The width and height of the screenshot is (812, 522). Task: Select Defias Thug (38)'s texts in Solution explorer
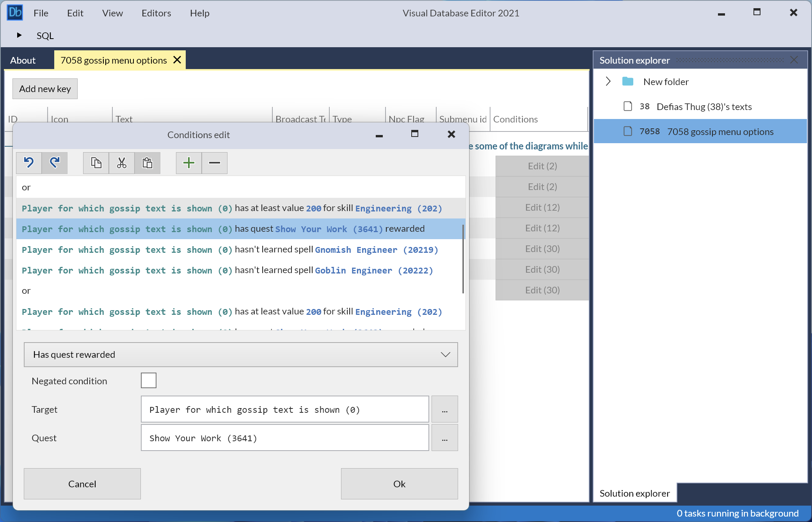(x=704, y=107)
